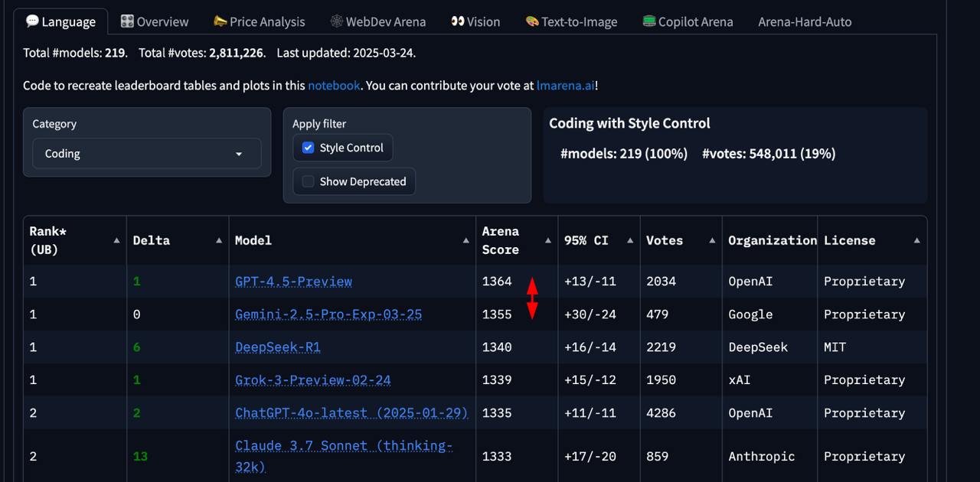980x482 pixels.
Task: Open the Overview tab
Action: [x=155, y=21]
